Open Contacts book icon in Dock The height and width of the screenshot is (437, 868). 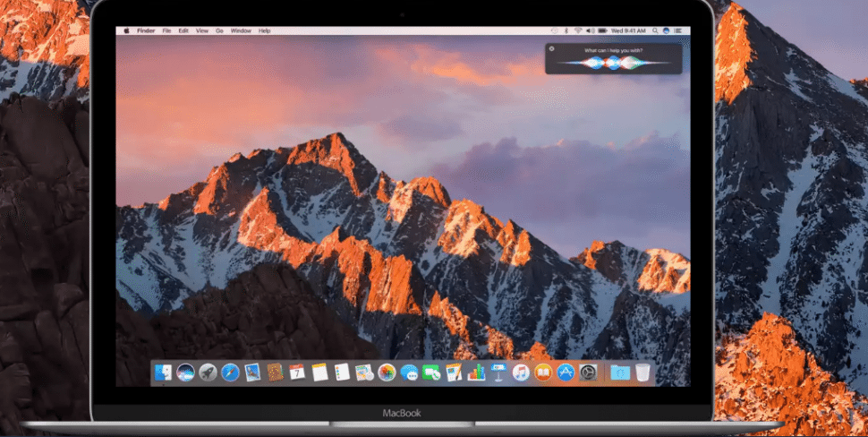point(275,373)
